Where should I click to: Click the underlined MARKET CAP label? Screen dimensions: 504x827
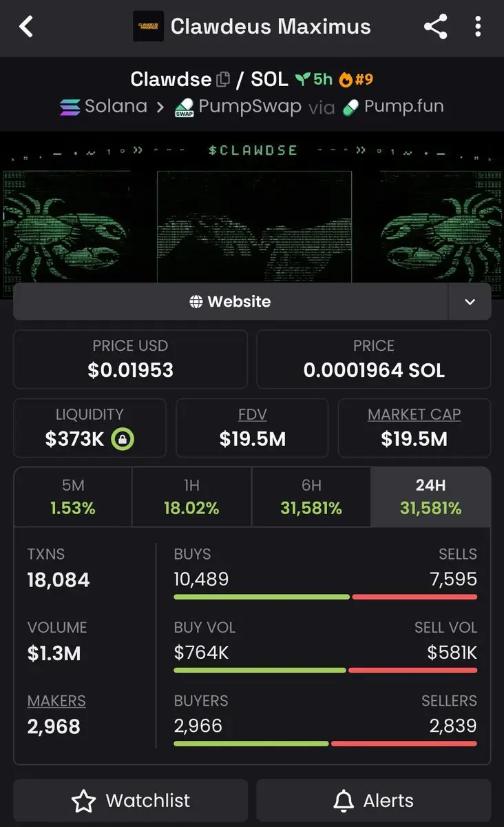coord(414,415)
